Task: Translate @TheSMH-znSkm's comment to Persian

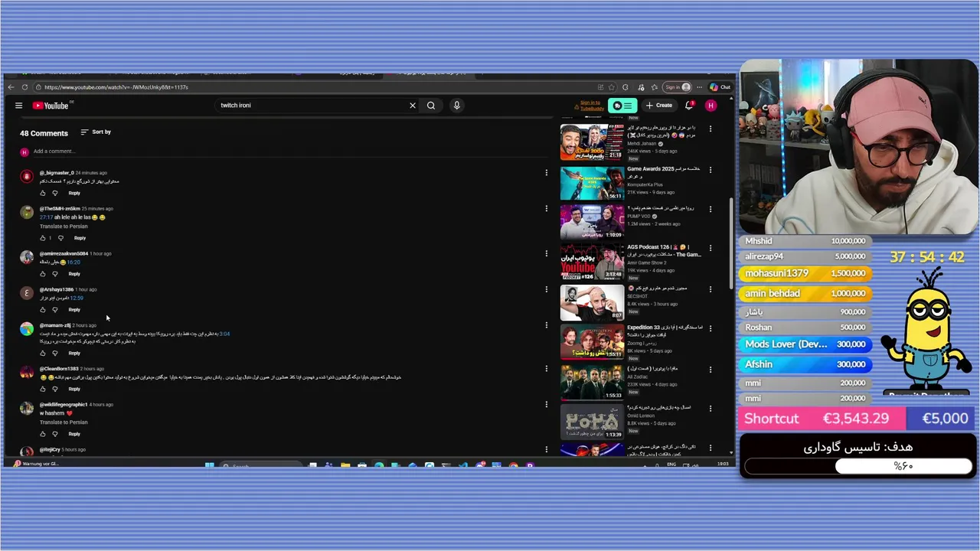Action: tap(64, 227)
